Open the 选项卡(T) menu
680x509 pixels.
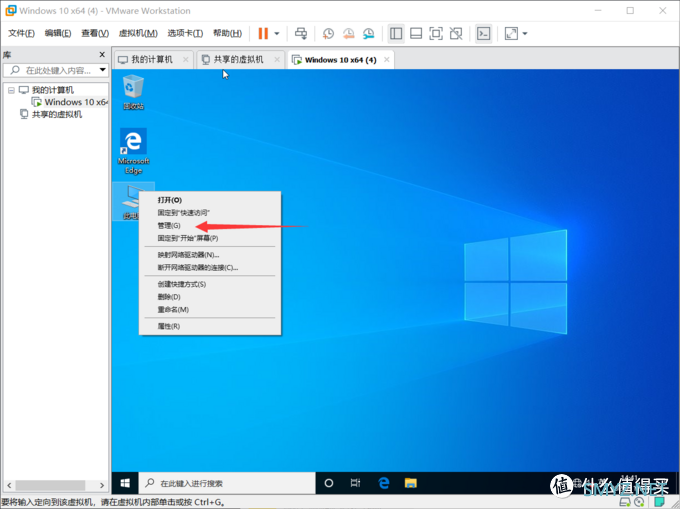point(185,33)
